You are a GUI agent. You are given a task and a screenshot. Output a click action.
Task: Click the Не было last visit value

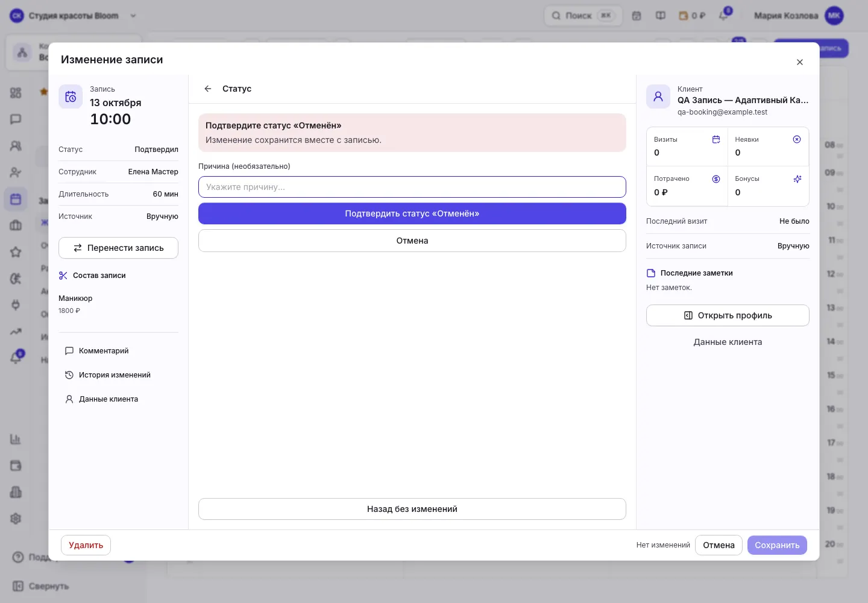(x=794, y=221)
